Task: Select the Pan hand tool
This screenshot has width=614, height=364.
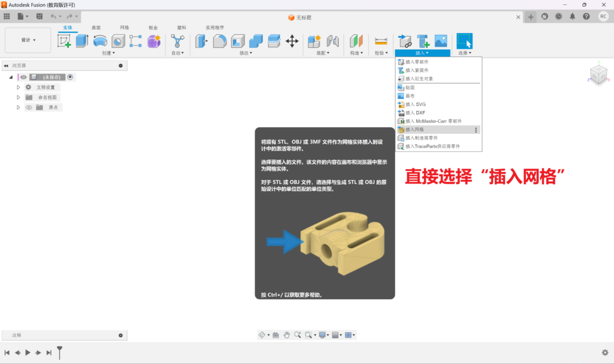Action: point(287,335)
